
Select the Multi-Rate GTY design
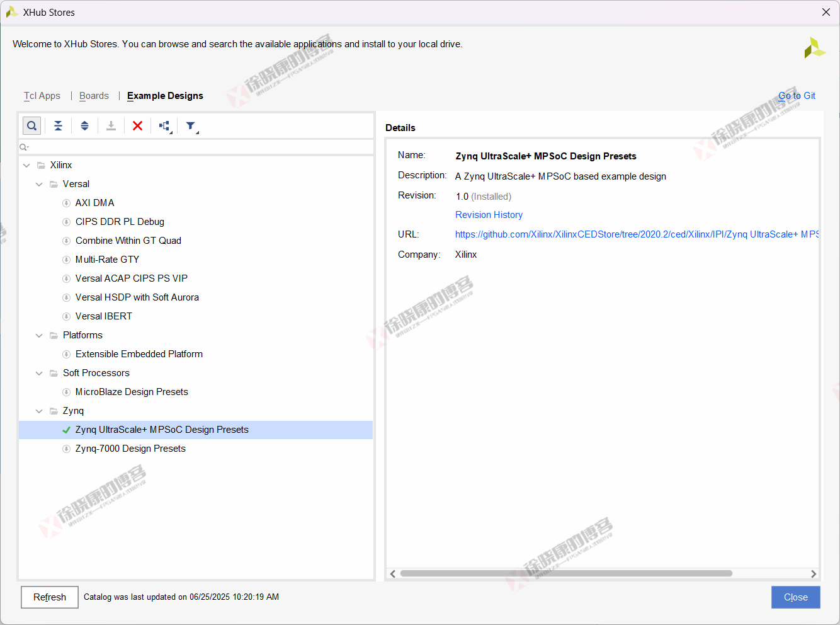click(x=107, y=260)
